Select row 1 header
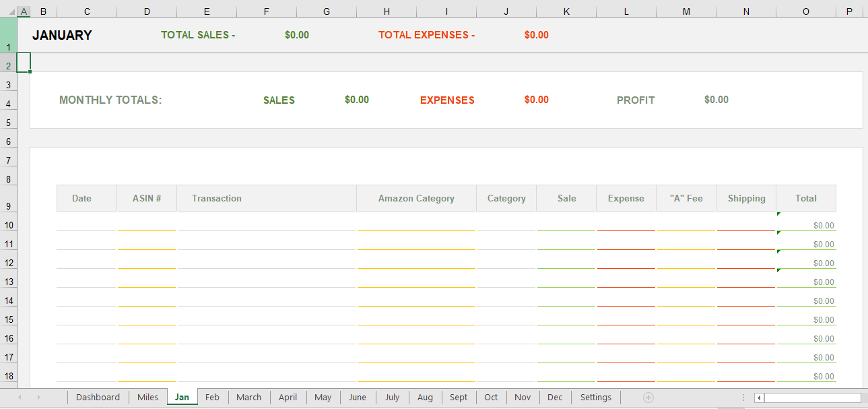The width and height of the screenshot is (868, 409). (8, 35)
